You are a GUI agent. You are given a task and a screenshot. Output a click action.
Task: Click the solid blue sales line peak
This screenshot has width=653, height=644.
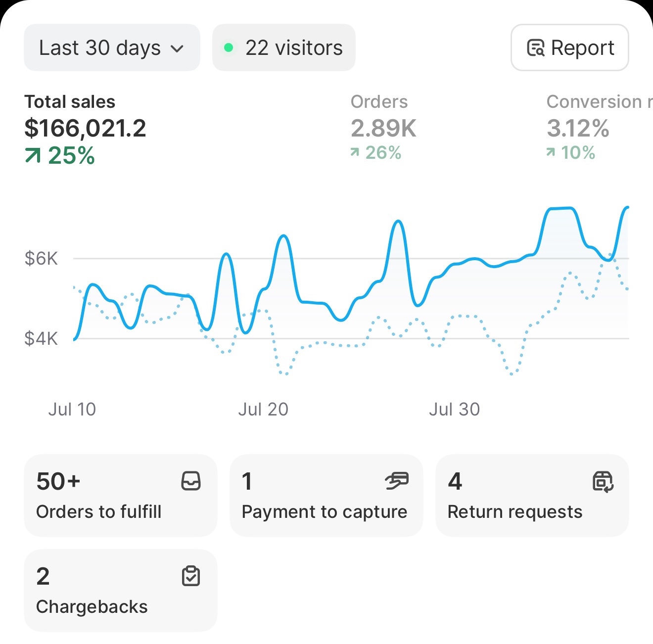pyautogui.click(x=559, y=209)
